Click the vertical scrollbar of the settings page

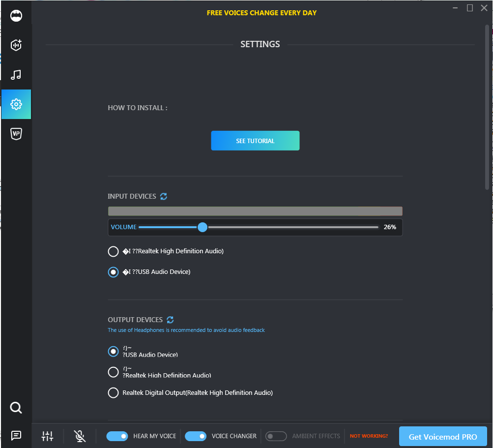coord(487,107)
